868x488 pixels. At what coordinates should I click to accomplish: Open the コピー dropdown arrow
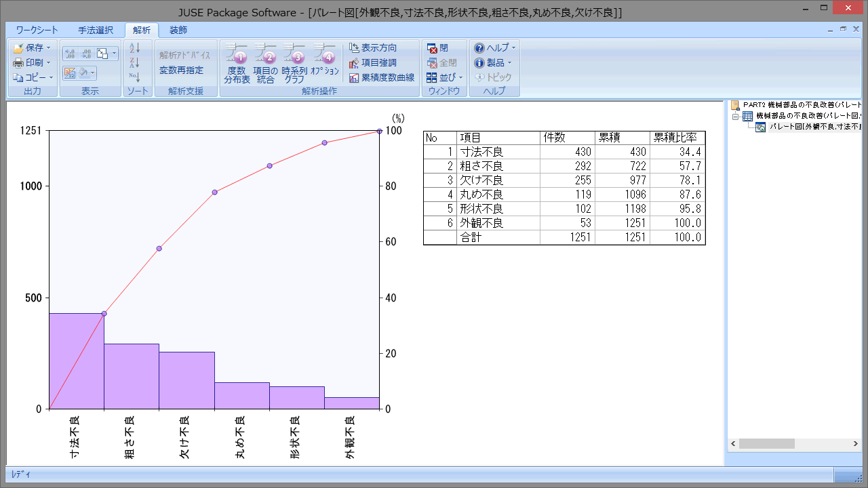coord(51,78)
